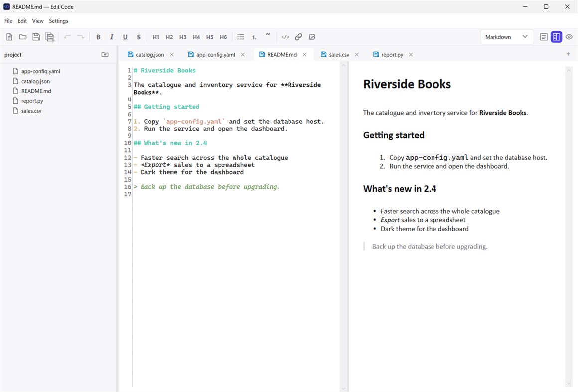The width and height of the screenshot is (578, 392).
Task: Close the README.md tab
Action: point(304,54)
